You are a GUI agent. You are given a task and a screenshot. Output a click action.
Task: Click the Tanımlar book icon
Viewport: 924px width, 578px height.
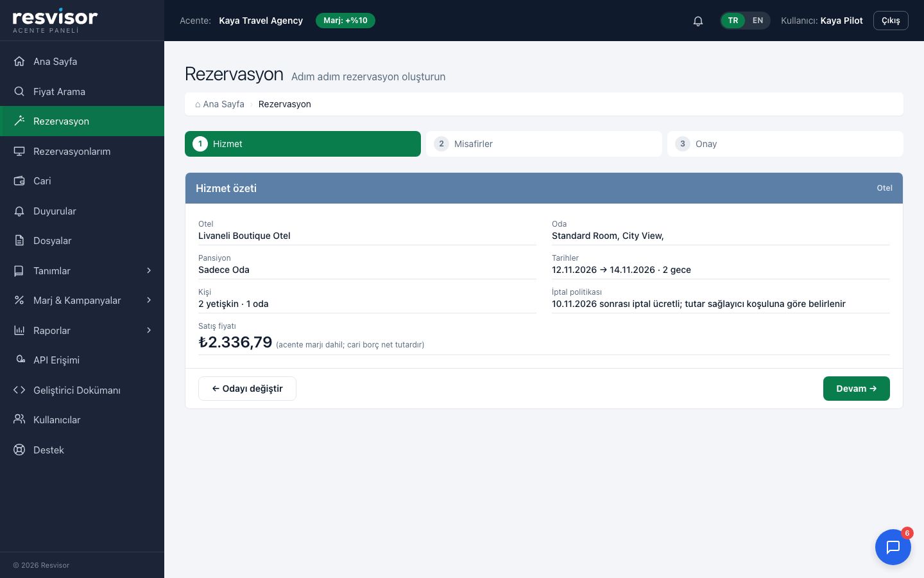click(x=19, y=270)
